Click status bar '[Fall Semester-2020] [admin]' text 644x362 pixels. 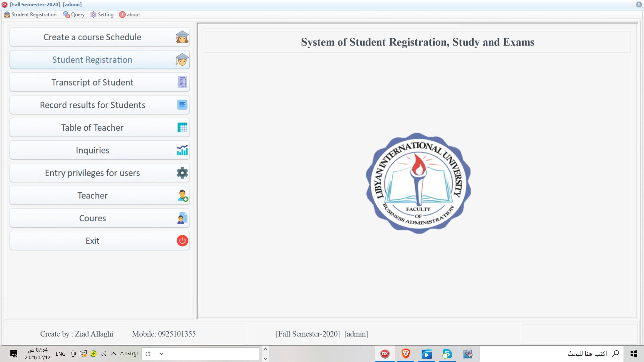coord(322,334)
